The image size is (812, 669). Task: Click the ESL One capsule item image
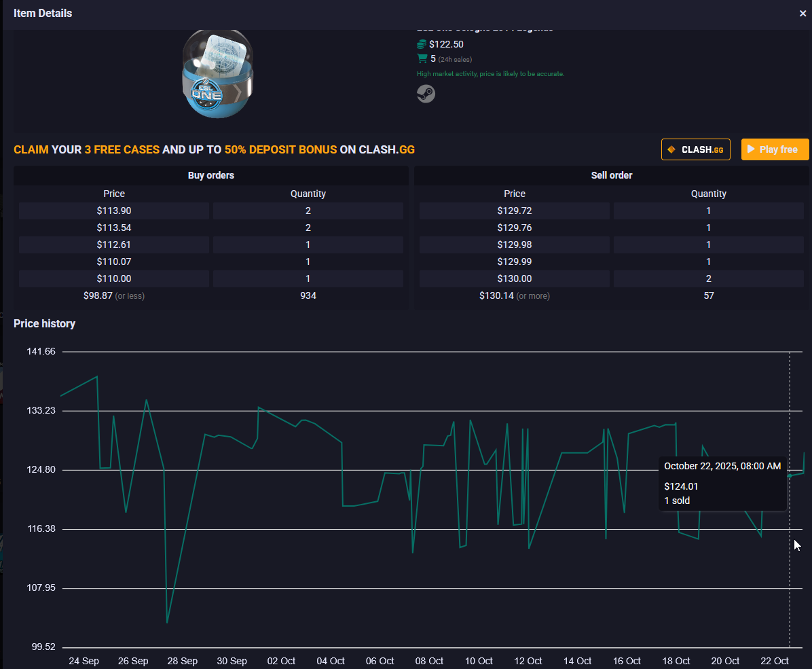coord(217,74)
